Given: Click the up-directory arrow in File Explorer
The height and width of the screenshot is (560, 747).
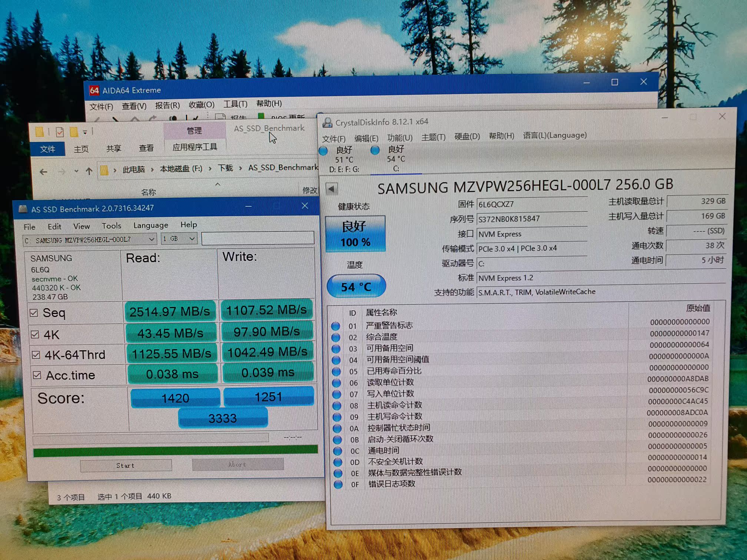Looking at the screenshot, I should click(x=89, y=171).
